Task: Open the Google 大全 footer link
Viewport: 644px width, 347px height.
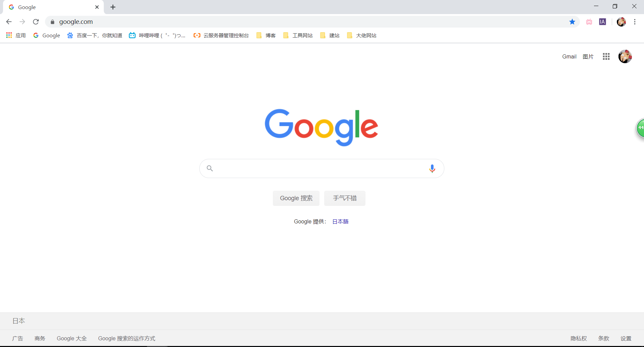Action: point(72,338)
